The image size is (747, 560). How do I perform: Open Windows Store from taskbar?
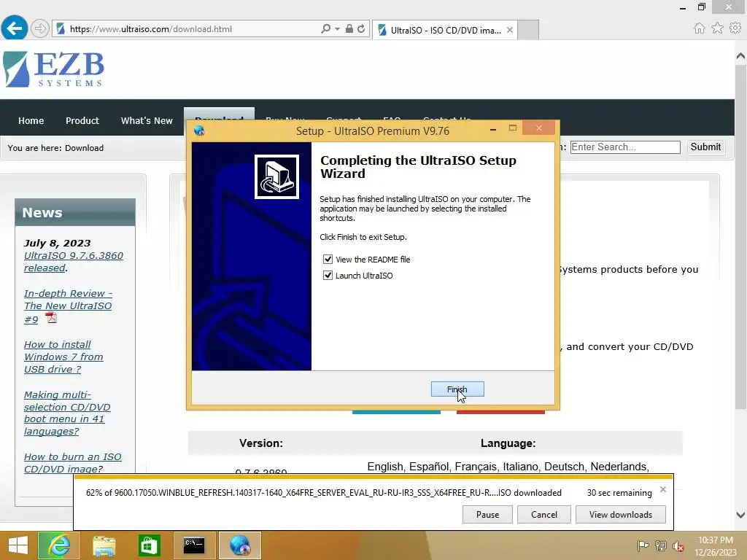tap(149, 545)
